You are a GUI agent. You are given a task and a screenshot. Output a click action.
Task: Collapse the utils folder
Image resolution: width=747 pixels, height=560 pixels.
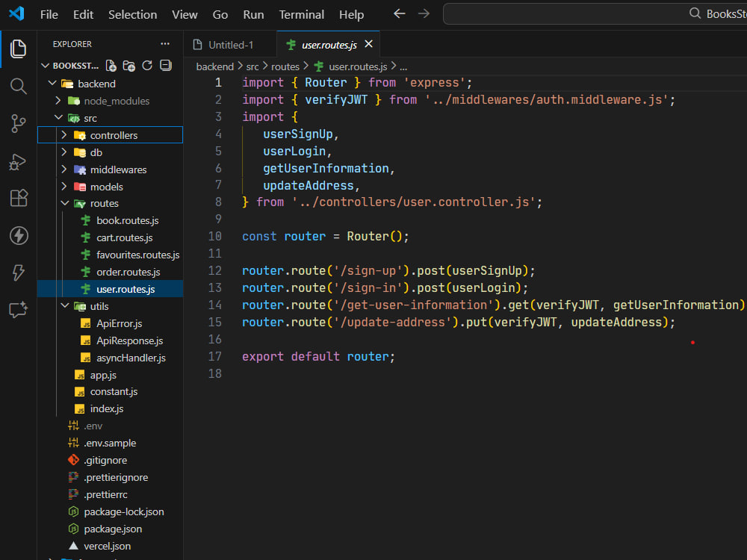110,306
